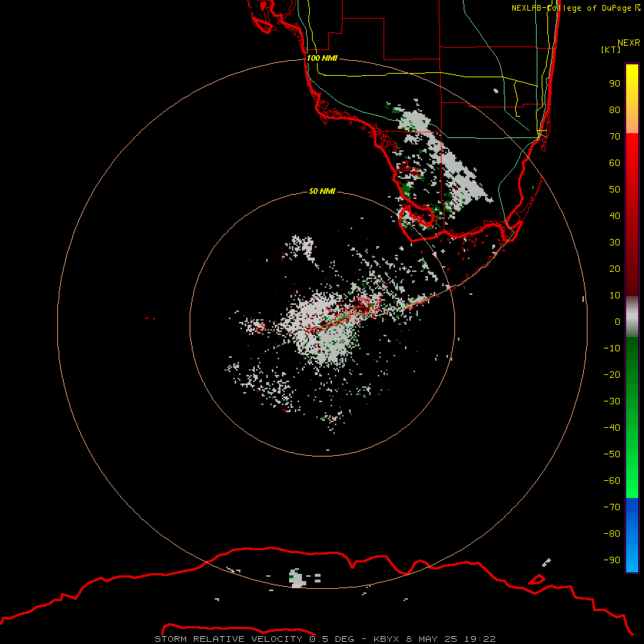Image resolution: width=644 pixels, height=644 pixels.
Task: Click the gray zero-velocity color bar segment
Action: tap(632, 317)
